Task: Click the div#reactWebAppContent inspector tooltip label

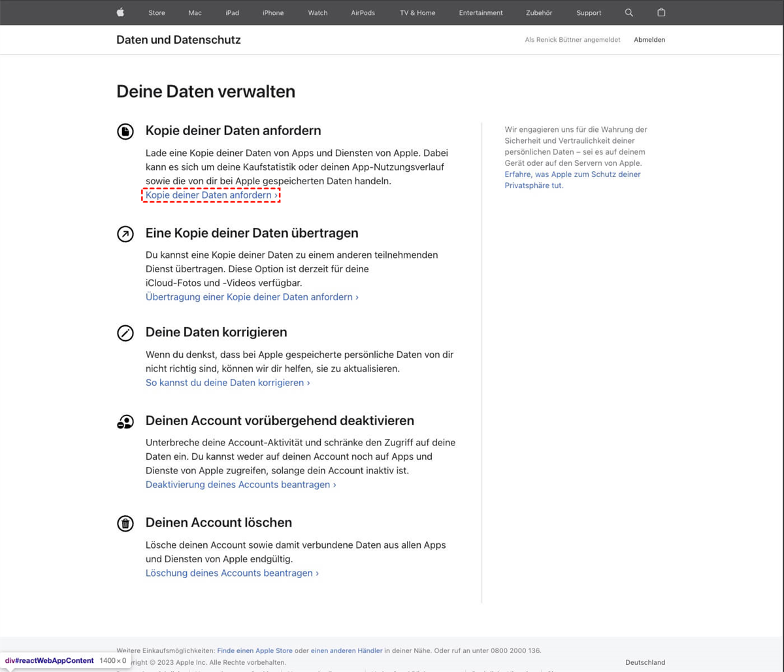Action: pos(50,661)
